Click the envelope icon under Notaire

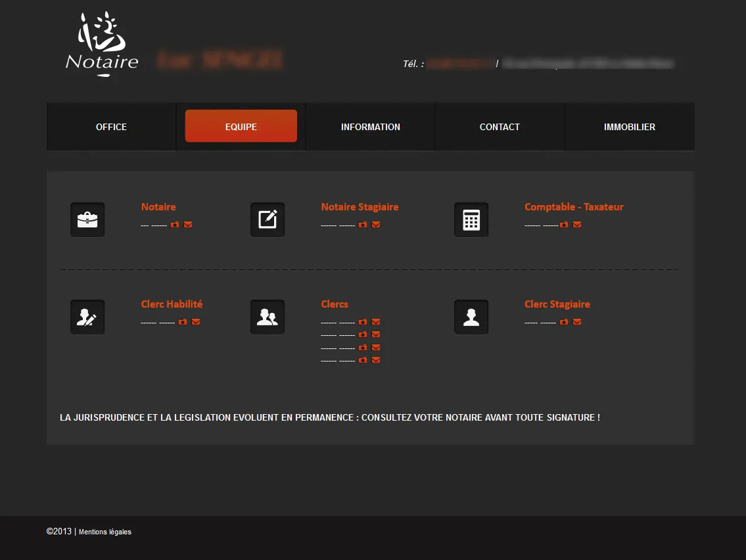188,225
